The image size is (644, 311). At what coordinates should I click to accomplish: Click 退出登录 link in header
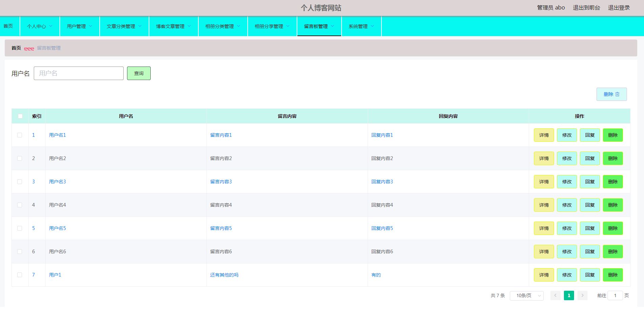coord(619,8)
